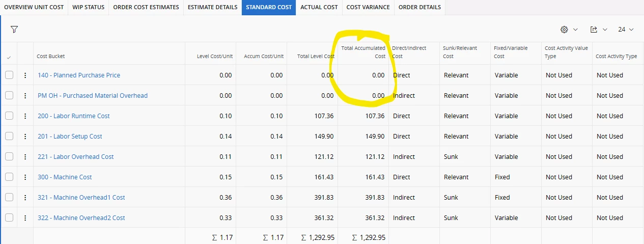
Task: Toggle the select-all rows header checkmark
Action: pos(9,57)
